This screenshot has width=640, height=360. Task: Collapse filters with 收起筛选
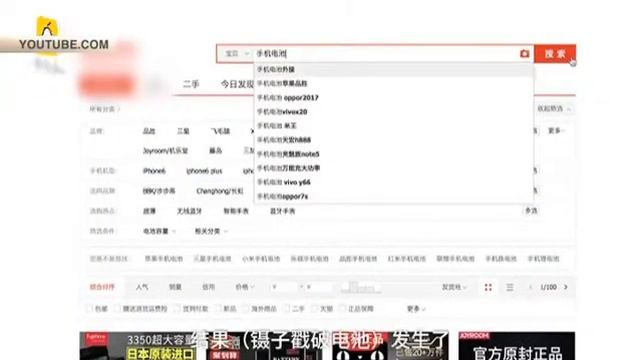click(x=553, y=109)
